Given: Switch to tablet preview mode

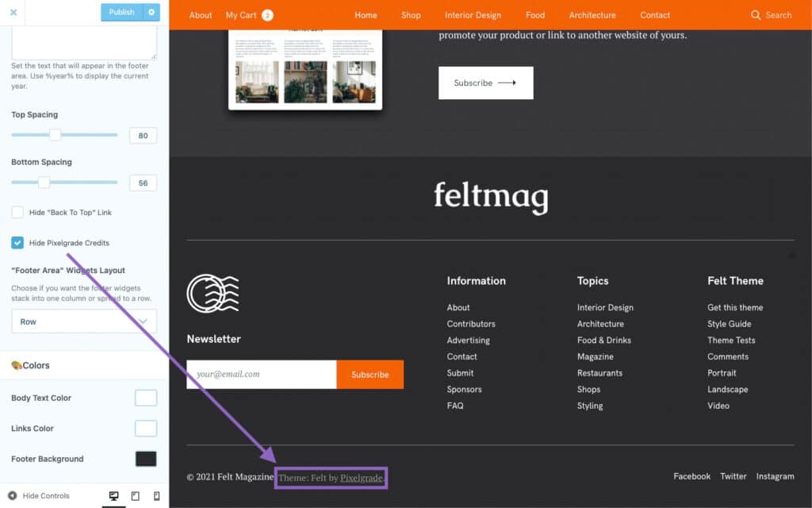Looking at the screenshot, I should pos(136,496).
